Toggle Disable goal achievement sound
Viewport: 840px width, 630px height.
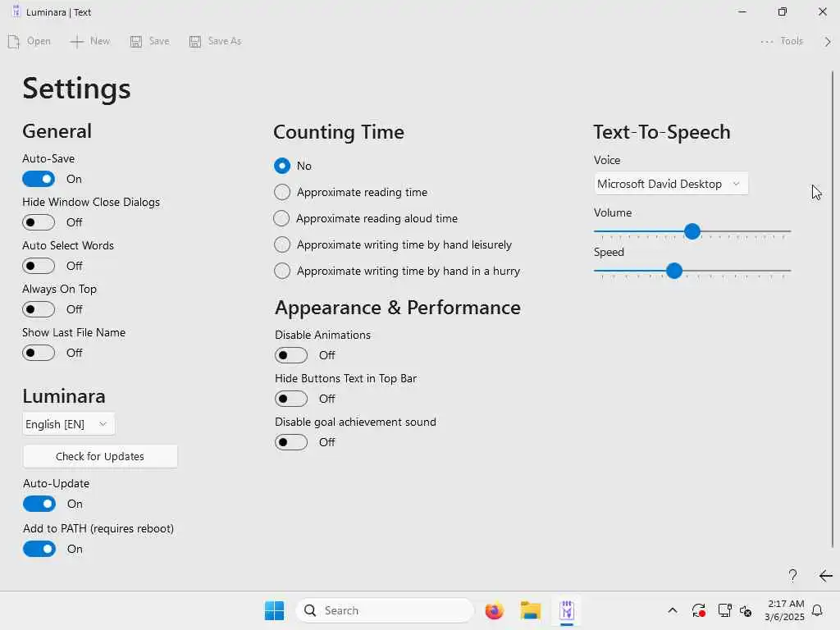click(x=291, y=442)
